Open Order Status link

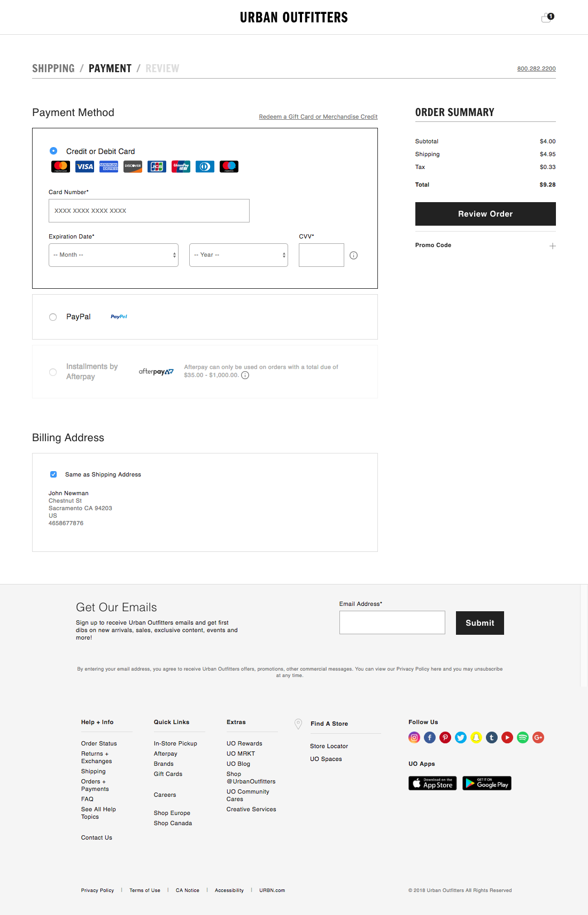[99, 743]
